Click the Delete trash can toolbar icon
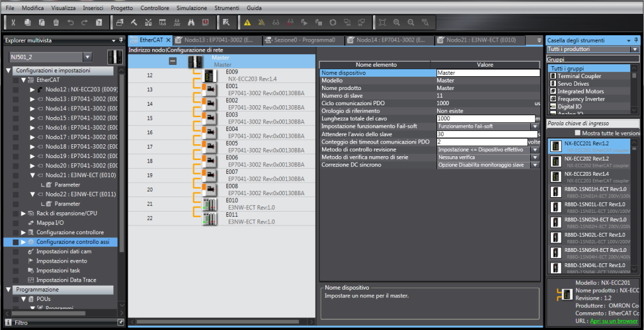This screenshot has width=644, height=330. coord(56,23)
